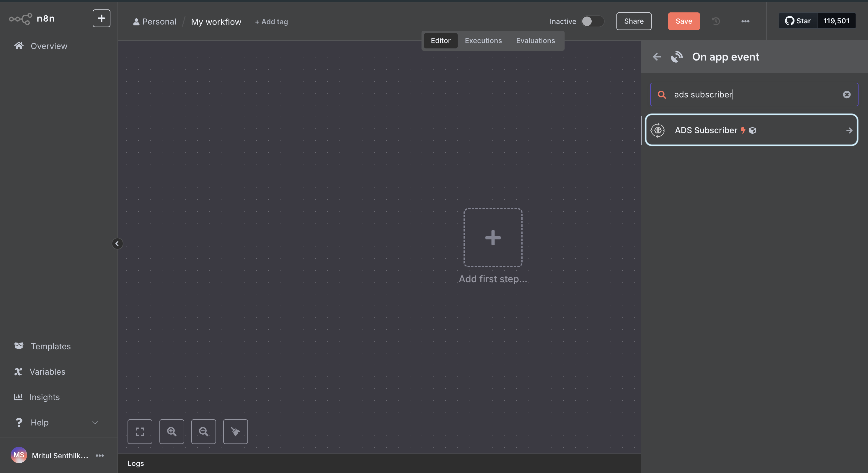Click the plus button beside n8n logo
868x473 pixels.
tap(102, 18)
